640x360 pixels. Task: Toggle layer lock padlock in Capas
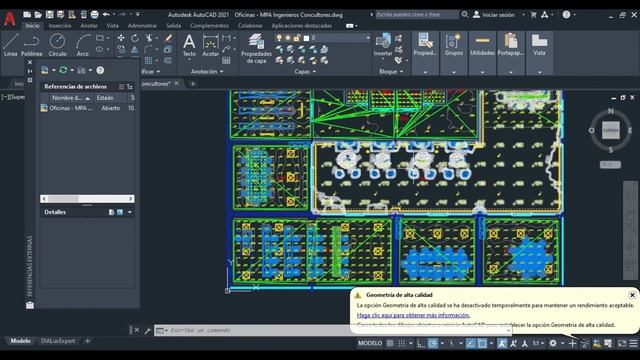click(x=297, y=38)
